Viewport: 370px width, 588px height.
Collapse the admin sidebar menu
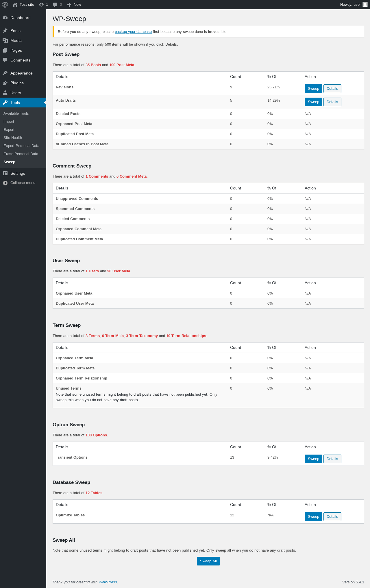pyautogui.click(x=19, y=183)
